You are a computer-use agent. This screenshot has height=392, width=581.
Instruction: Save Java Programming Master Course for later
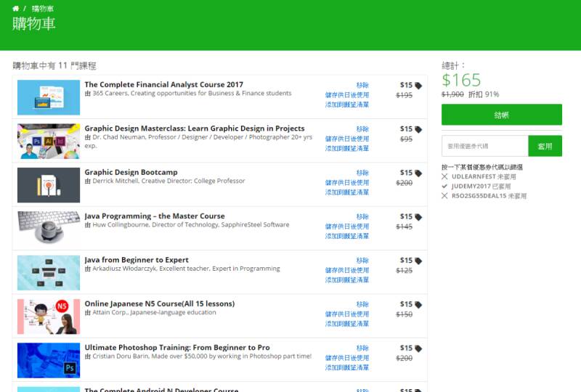click(x=347, y=226)
